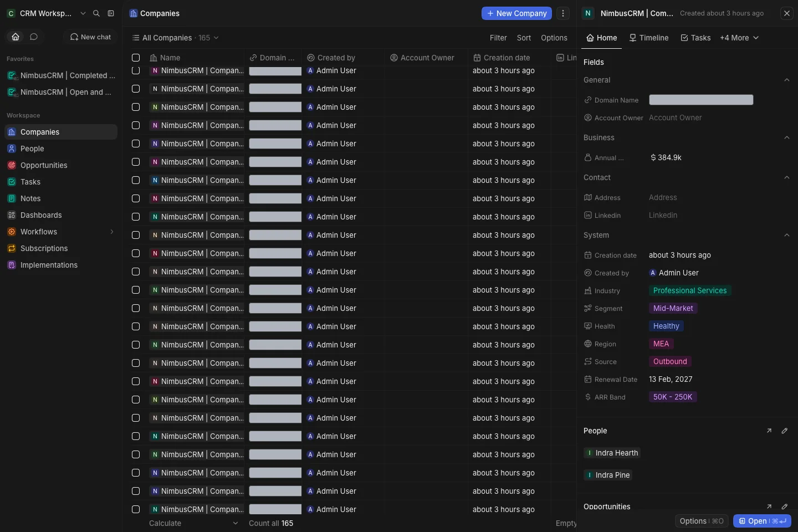Open Companies in workspace sidebar
The width and height of the screenshot is (798, 532).
click(61, 132)
